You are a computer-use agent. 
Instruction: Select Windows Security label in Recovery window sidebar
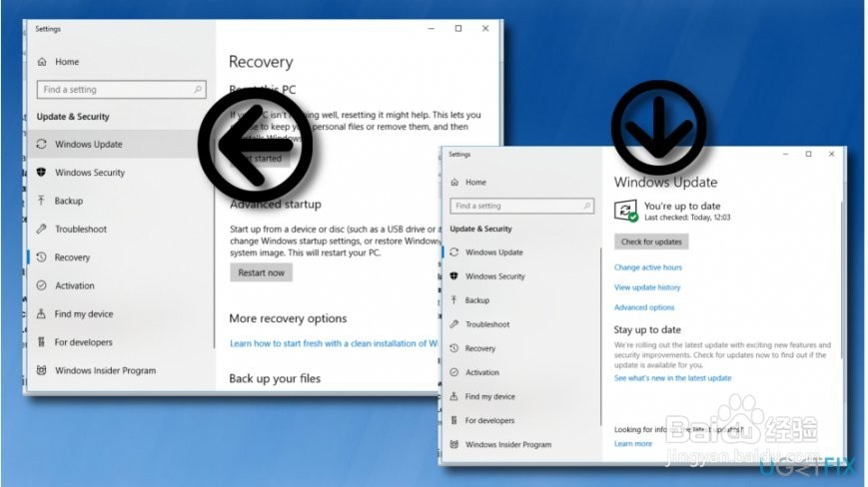90,173
